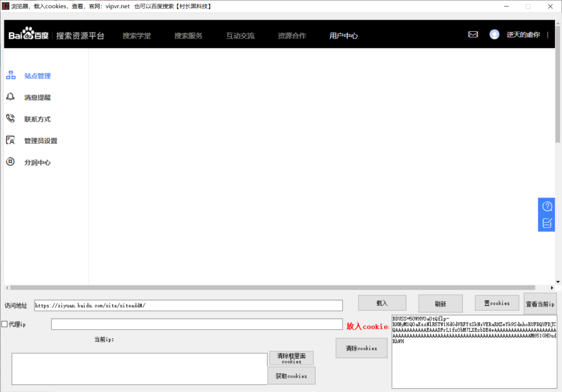Viewport: 562px width, 392px height.
Task: Click the 查看当前ip button
Action: [540, 304]
